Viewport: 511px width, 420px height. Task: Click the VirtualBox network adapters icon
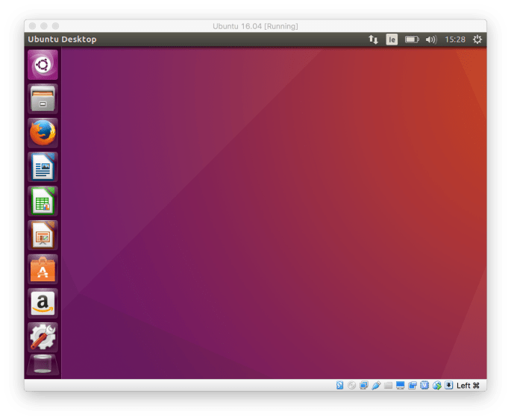[x=364, y=386]
